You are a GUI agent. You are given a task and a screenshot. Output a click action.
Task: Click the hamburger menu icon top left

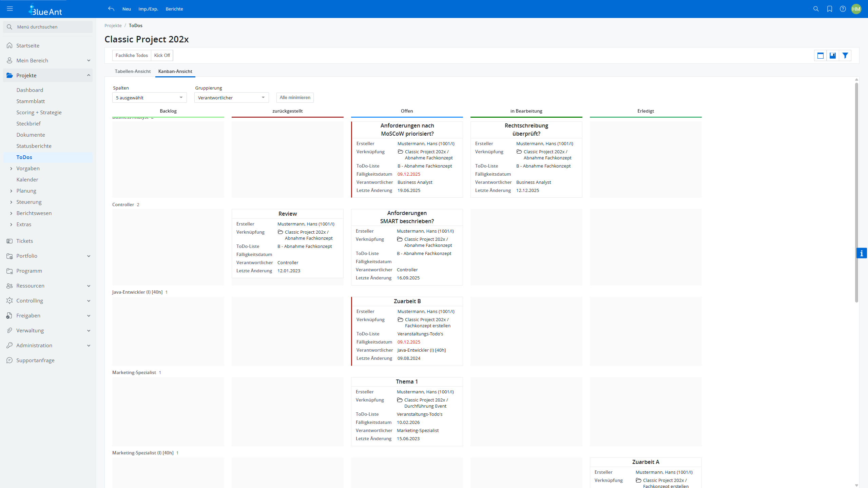point(10,8)
